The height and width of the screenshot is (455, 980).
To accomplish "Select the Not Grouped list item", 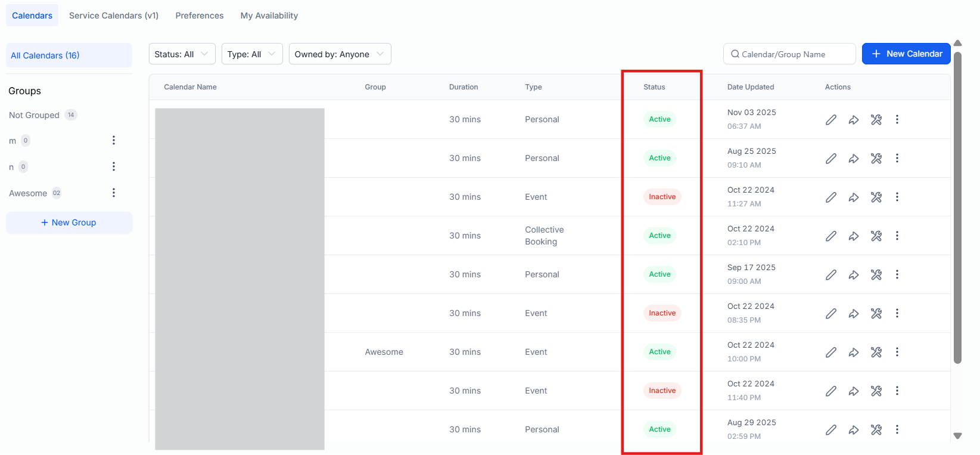I will click(x=35, y=115).
